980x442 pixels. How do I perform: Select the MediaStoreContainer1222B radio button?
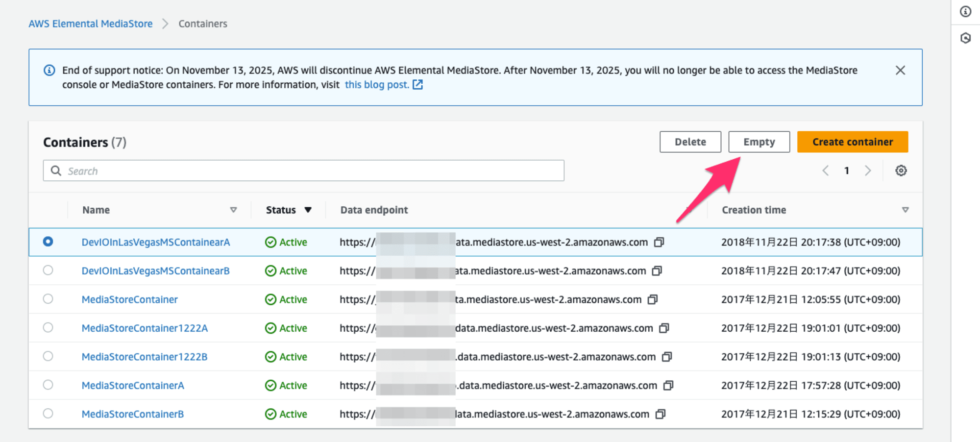pyautogui.click(x=48, y=356)
